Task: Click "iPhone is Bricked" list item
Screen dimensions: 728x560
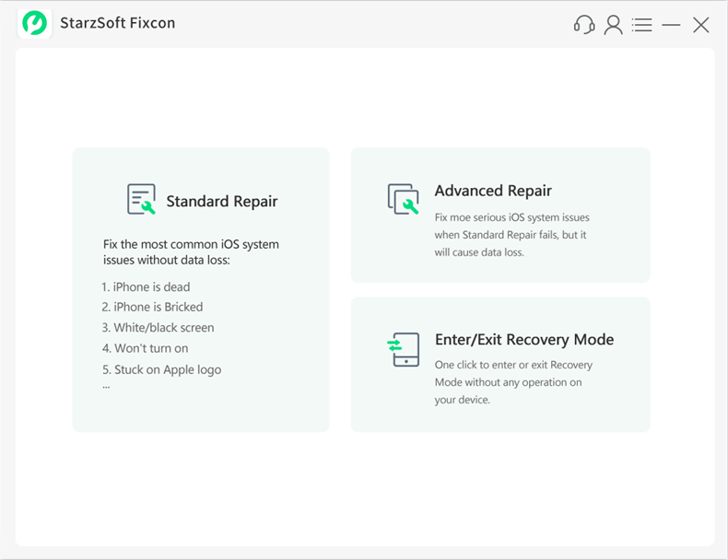Action: [x=152, y=307]
